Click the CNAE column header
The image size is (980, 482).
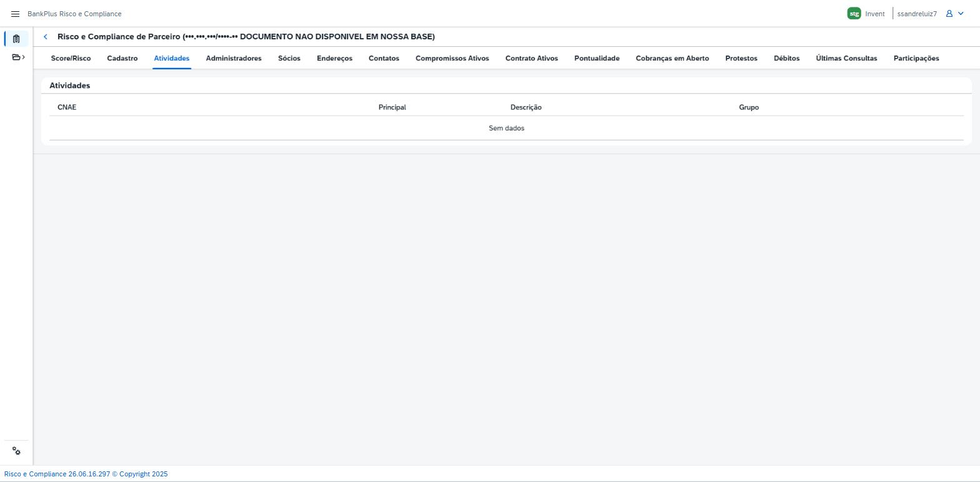(x=67, y=107)
